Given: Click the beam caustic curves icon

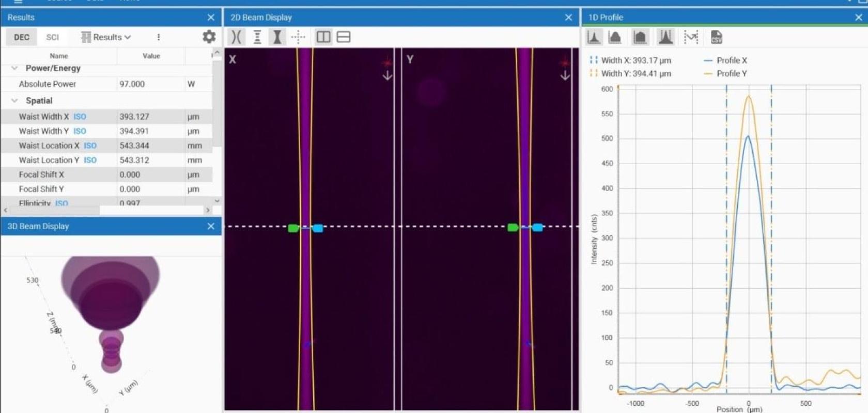Looking at the screenshot, I should click(x=236, y=37).
